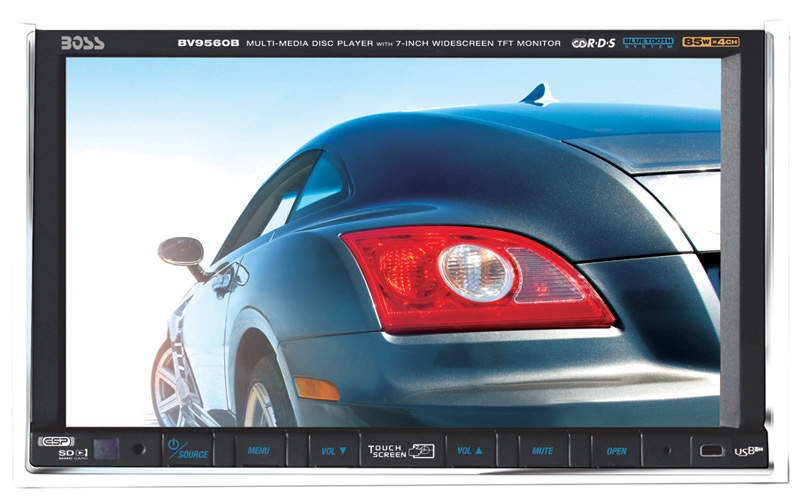Click the 85W x 4CH badge
Screen dimensions: 800x501
(x=710, y=43)
